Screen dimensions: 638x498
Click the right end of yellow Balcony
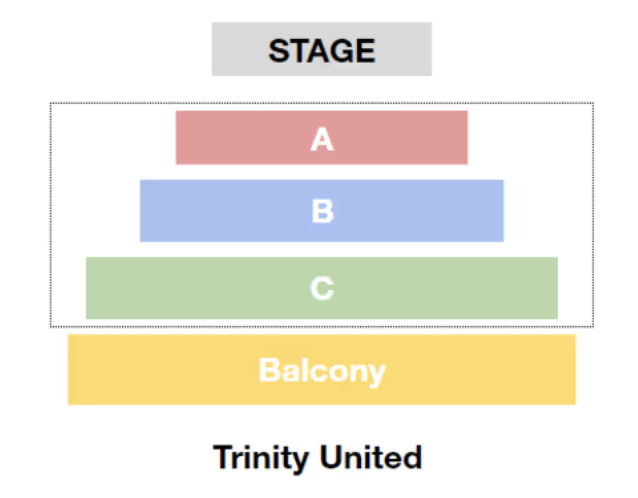tap(564, 369)
